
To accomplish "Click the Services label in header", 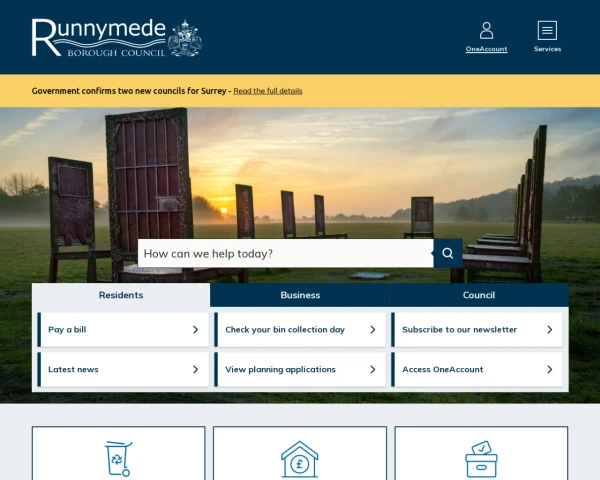I will coord(547,49).
